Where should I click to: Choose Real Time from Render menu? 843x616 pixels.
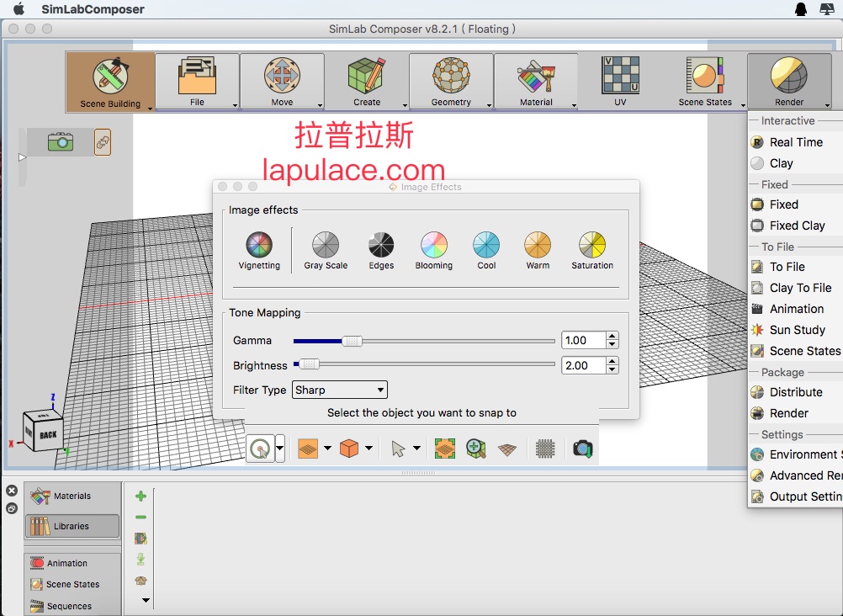(796, 142)
